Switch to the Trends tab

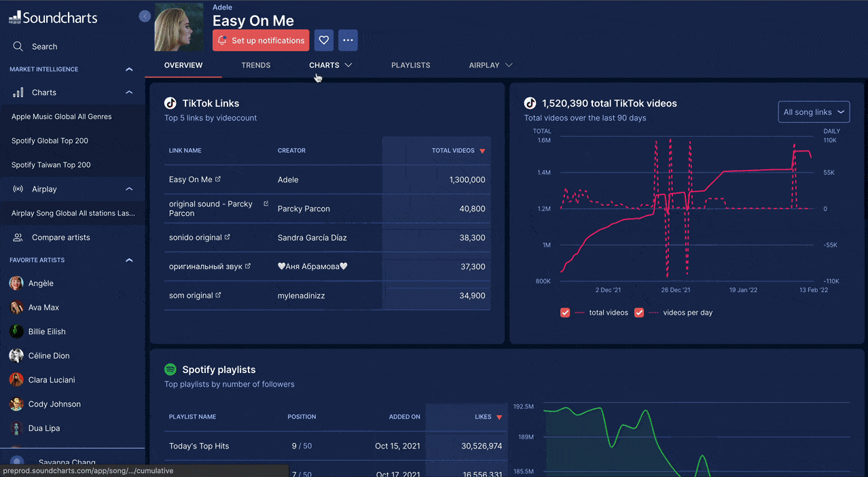coord(256,65)
